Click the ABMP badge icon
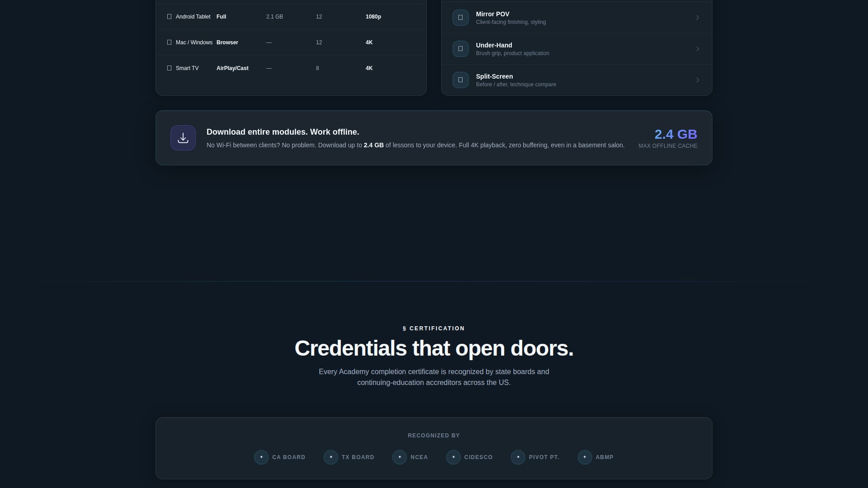 pyautogui.click(x=585, y=457)
